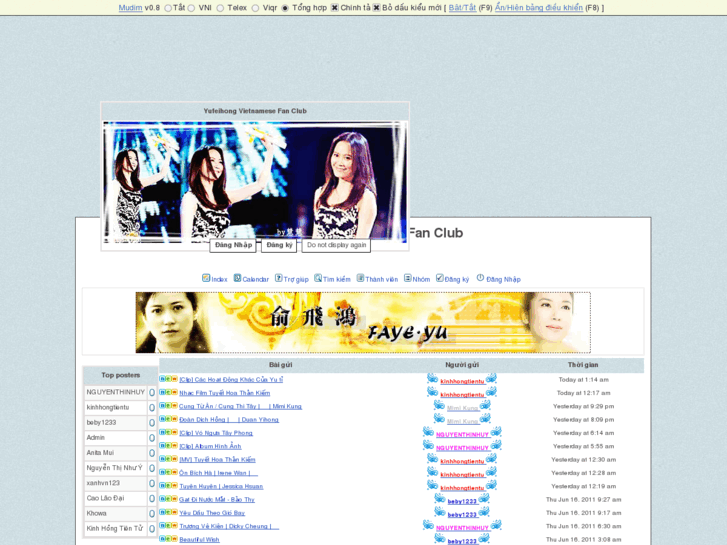Click xanhvn123 in Top posters
Viewport: 727px width, 545px height.
103,483
